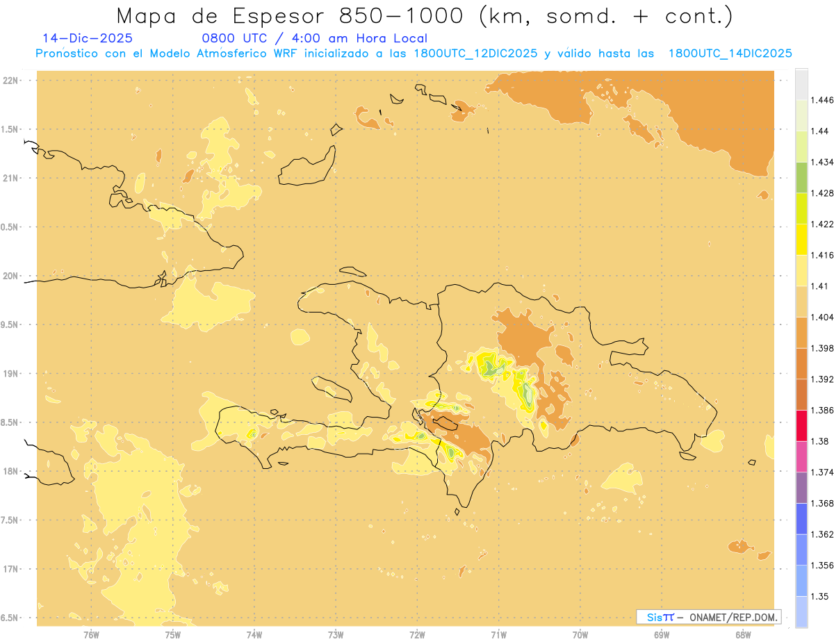Click the '1.368' legend value
The height and width of the screenshot is (644, 834).
pyautogui.click(x=823, y=503)
